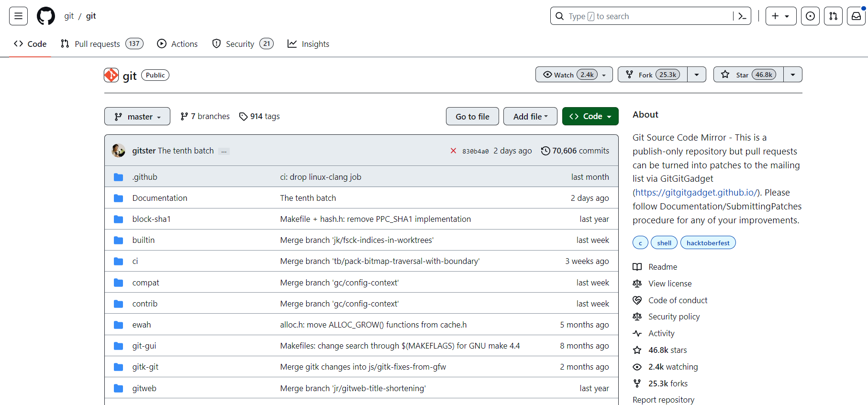This screenshot has width=868, height=405.
Task: Click the Go to file button
Action: [x=472, y=116]
